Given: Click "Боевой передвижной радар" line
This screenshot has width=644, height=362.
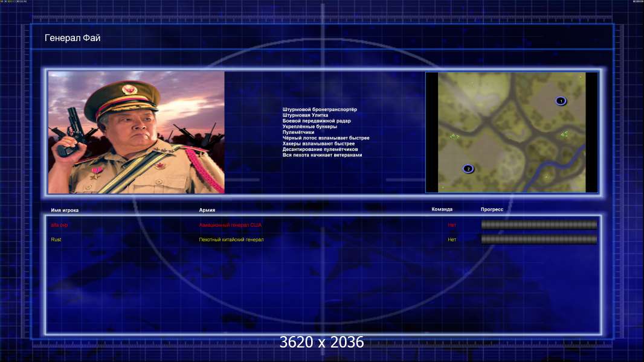Looking at the screenshot, I should (317, 121).
